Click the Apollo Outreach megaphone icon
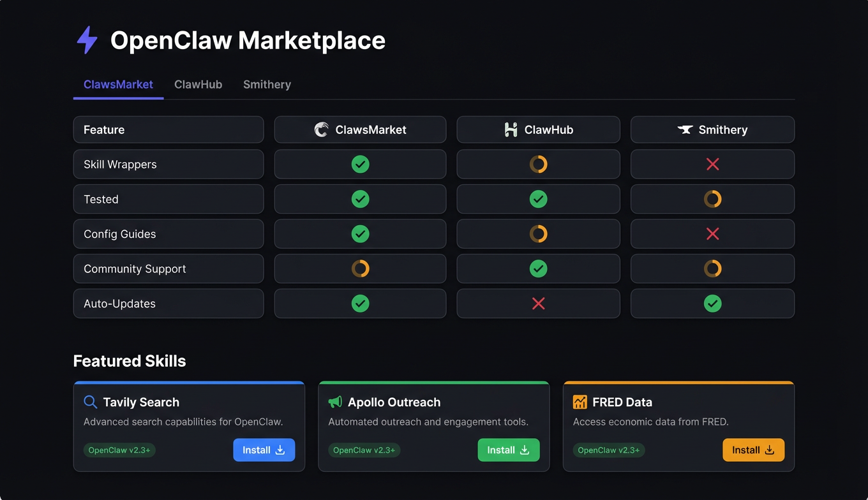 tap(335, 402)
